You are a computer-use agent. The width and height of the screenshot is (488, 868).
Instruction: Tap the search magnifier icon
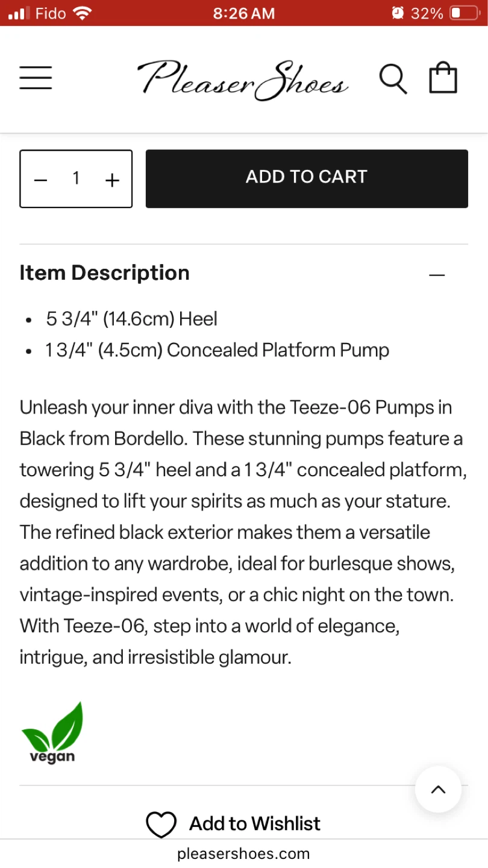coord(393,79)
